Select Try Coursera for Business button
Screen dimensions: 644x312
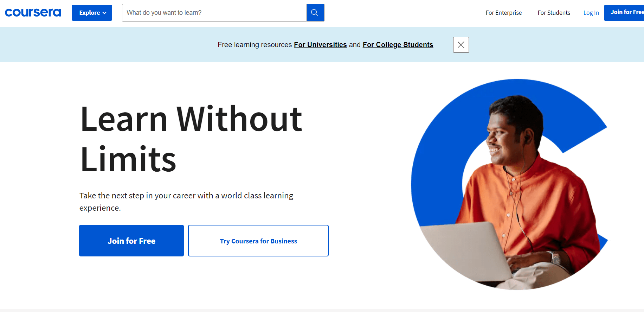click(258, 241)
